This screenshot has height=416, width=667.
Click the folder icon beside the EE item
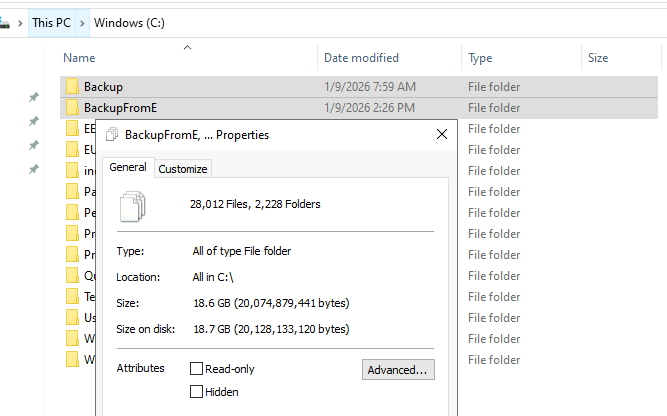coord(72,129)
